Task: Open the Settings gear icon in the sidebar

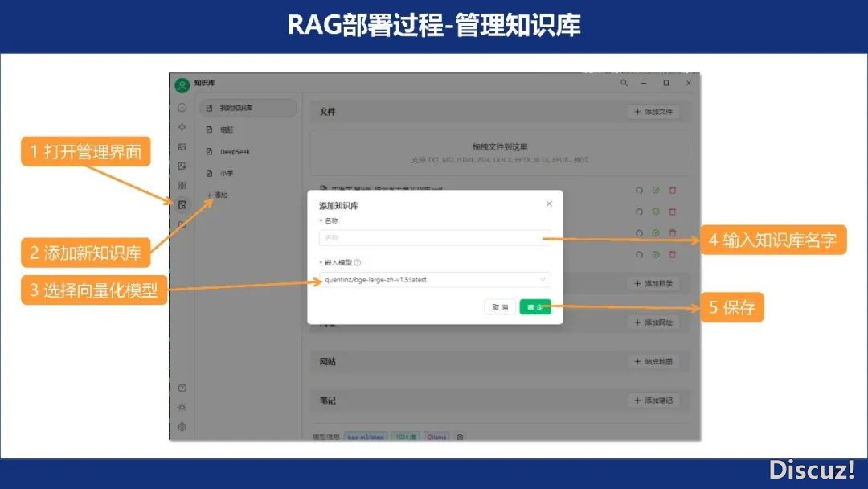Action: [x=182, y=427]
